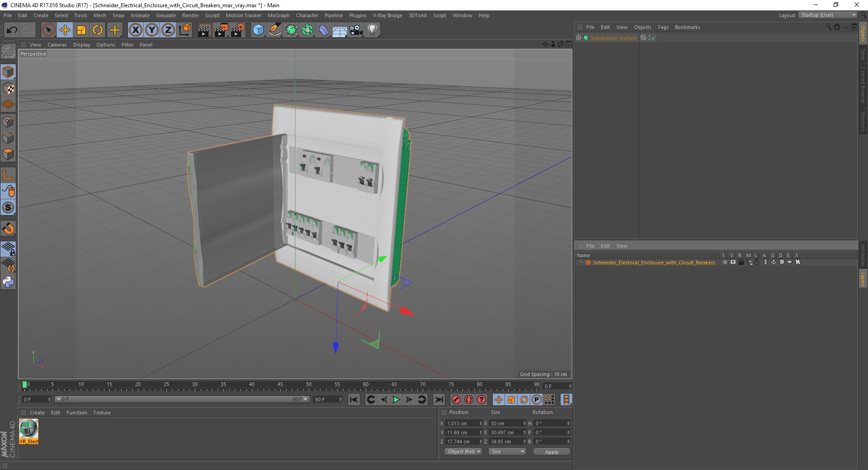Image resolution: width=868 pixels, height=470 pixels.
Task: Click Record Active Objects button
Action: [x=456, y=399]
